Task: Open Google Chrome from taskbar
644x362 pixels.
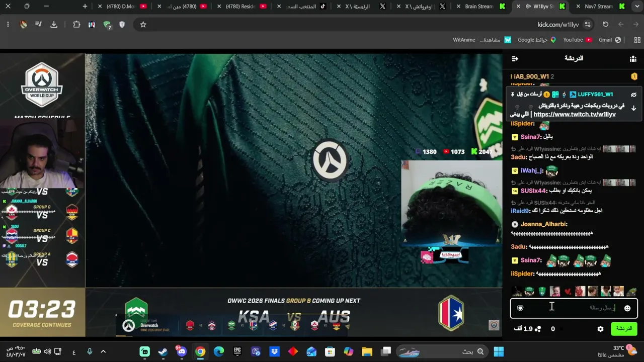Action: 200,351
